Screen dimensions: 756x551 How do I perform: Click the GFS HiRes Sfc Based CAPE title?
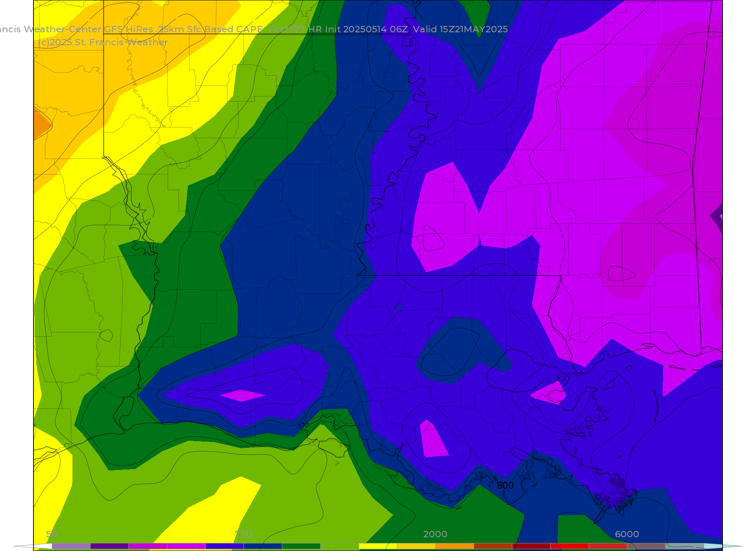pos(254,29)
